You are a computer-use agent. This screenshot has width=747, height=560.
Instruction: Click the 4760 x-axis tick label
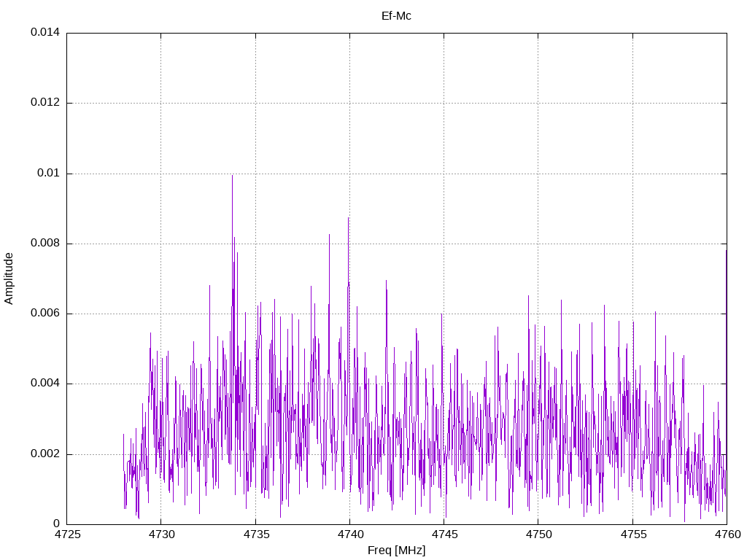tap(727, 534)
